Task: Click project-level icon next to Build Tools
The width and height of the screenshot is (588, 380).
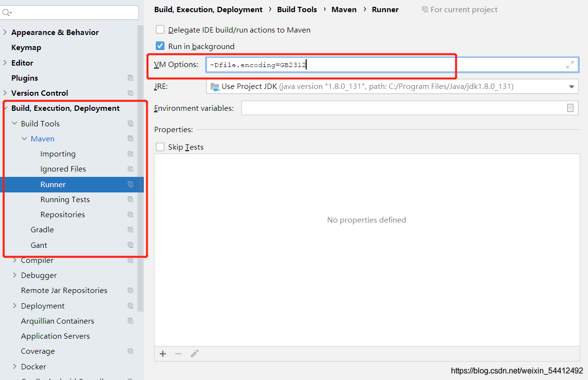Action: [130, 123]
